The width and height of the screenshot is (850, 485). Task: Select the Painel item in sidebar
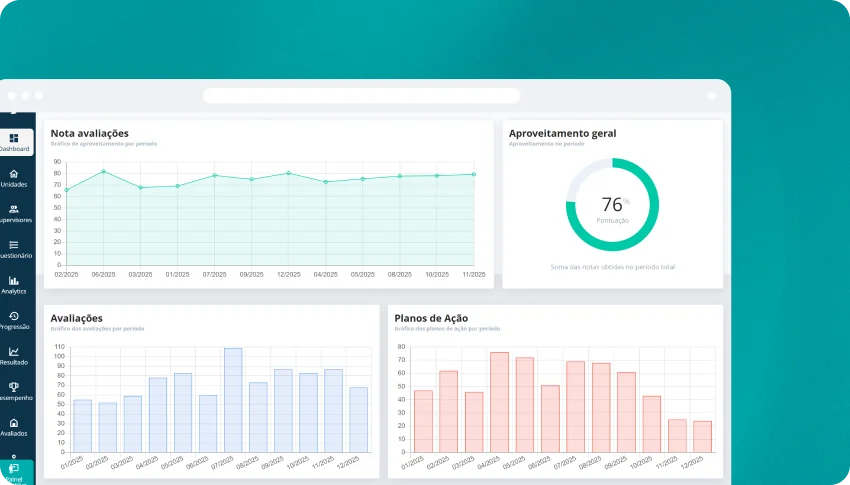pyautogui.click(x=15, y=471)
